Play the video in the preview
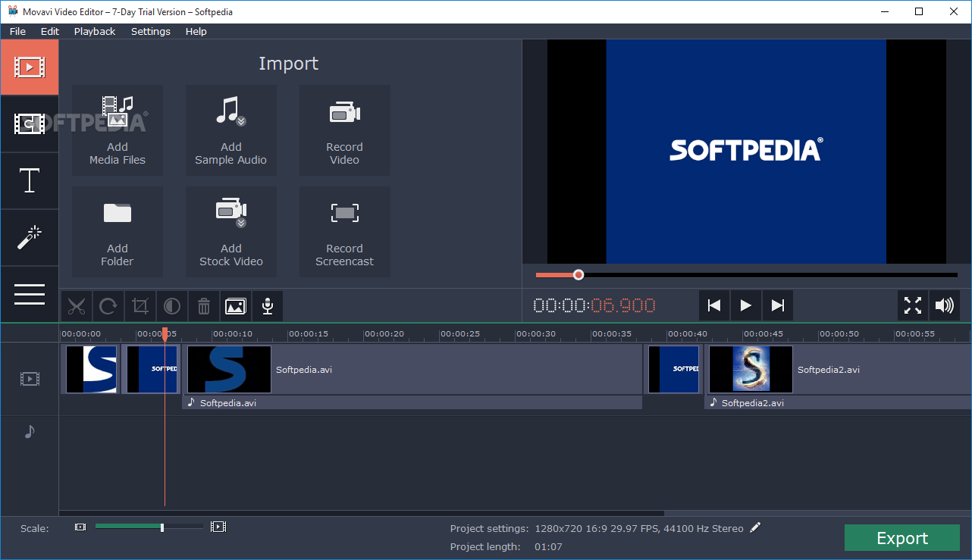This screenshot has height=560, width=972. [x=745, y=305]
